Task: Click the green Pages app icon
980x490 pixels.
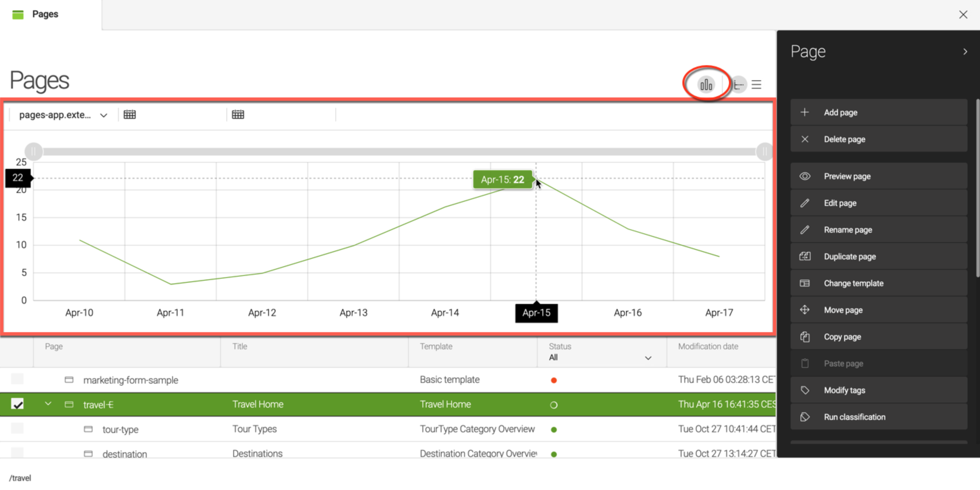Action: pos(18,14)
